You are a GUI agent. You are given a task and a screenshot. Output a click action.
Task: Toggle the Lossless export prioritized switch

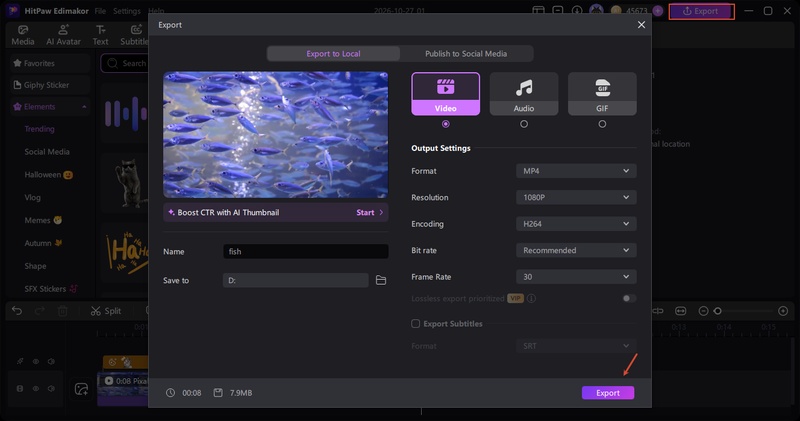(629, 299)
